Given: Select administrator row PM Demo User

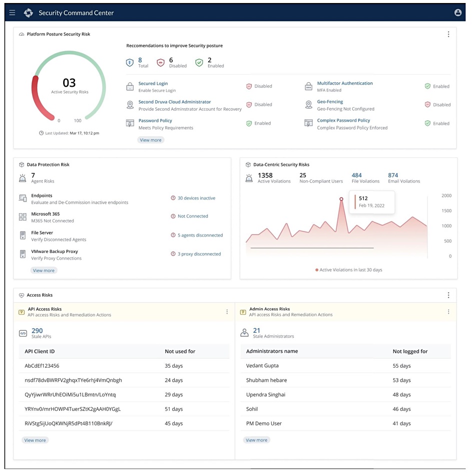Looking at the screenshot, I should (x=345, y=423).
